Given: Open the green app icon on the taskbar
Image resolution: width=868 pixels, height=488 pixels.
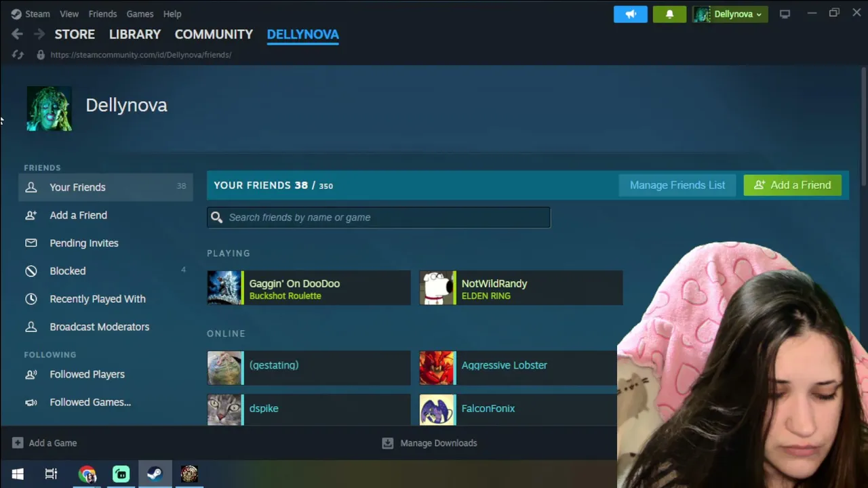Looking at the screenshot, I should [121, 474].
